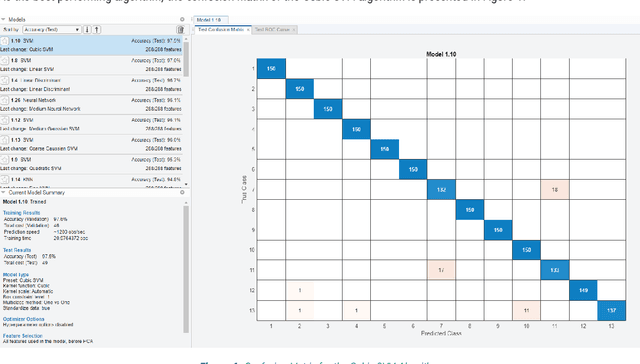Screen dimensions: 640x364
Task: Click 'Accuracy (Test) 97.5%' for model 1.10
Action: click(156, 41)
